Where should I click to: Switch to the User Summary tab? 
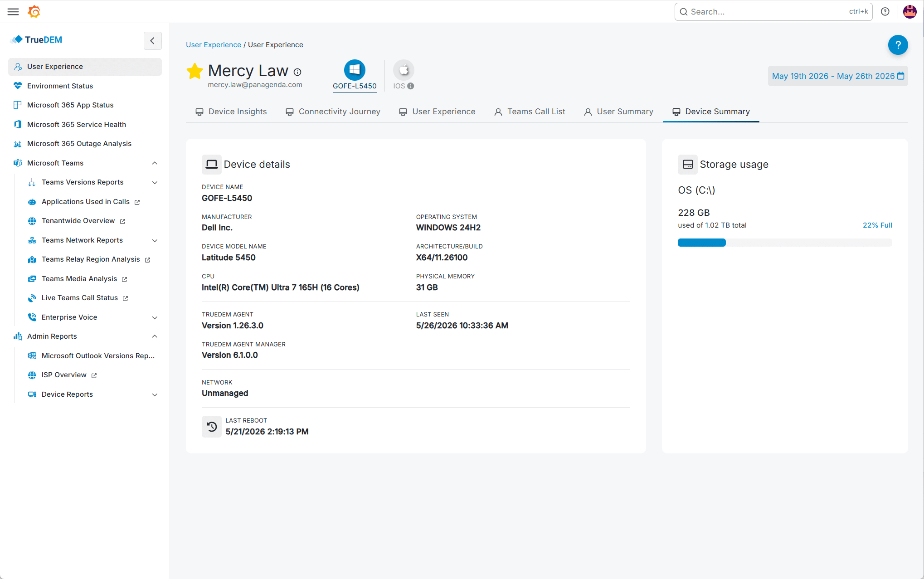click(619, 112)
